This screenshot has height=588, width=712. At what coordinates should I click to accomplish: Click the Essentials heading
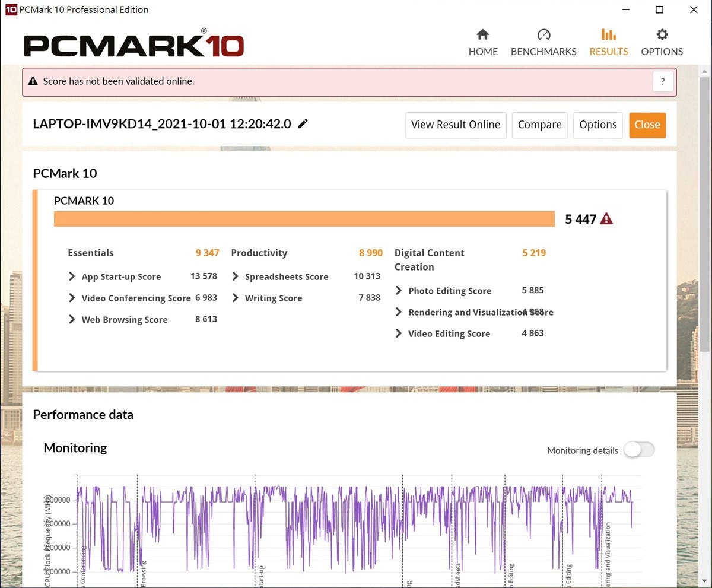[x=90, y=253]
